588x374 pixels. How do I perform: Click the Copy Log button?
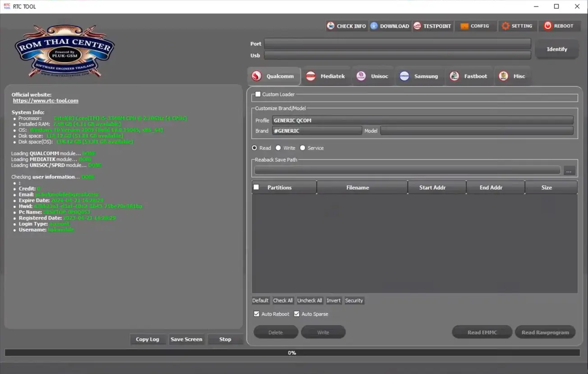pyautogui.click(x=148, y=339)
